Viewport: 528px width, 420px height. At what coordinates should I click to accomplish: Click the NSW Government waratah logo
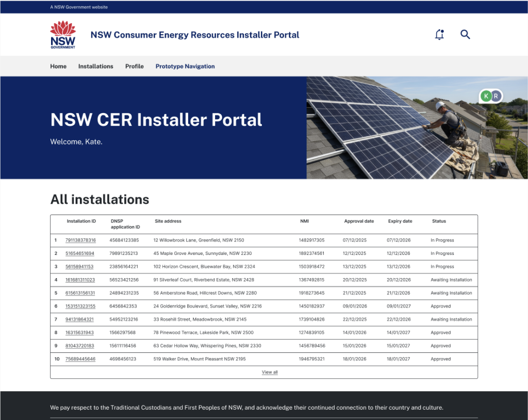(63, 35)
